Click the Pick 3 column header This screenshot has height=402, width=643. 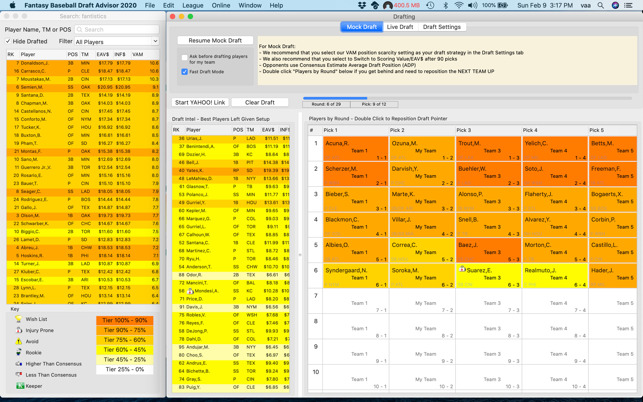488,130
